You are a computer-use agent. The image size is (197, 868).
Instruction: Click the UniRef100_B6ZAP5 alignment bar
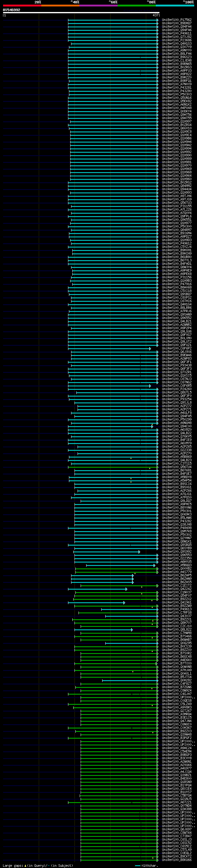[103, 575]
